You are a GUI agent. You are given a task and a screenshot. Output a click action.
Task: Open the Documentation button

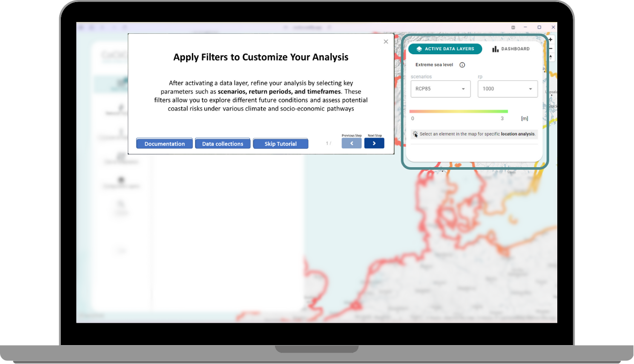[x=165, y=144]
